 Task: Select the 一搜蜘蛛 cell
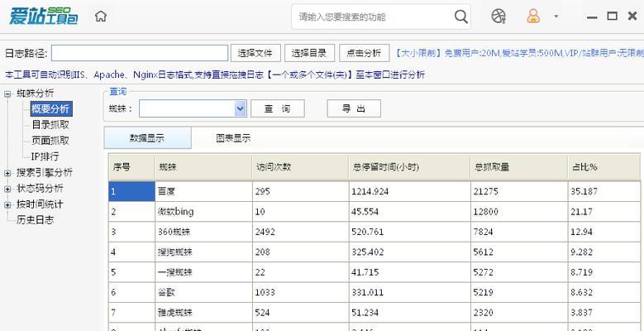(203, 272)
